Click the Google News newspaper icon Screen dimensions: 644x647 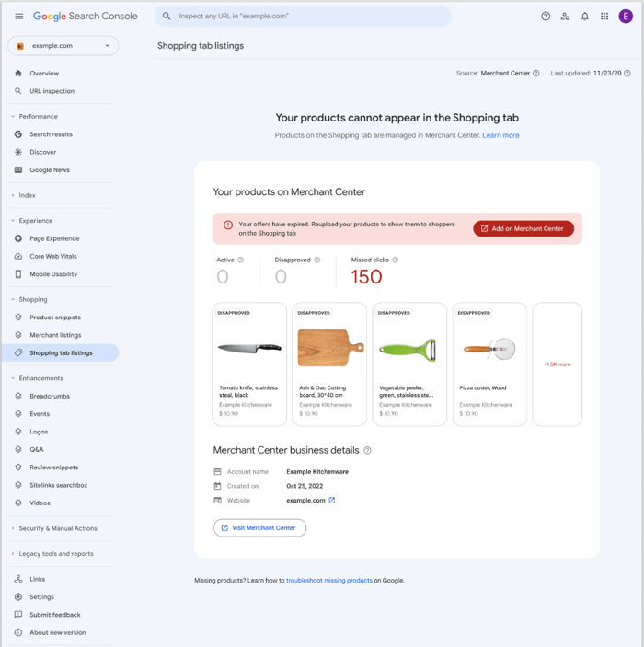point(18,169)
